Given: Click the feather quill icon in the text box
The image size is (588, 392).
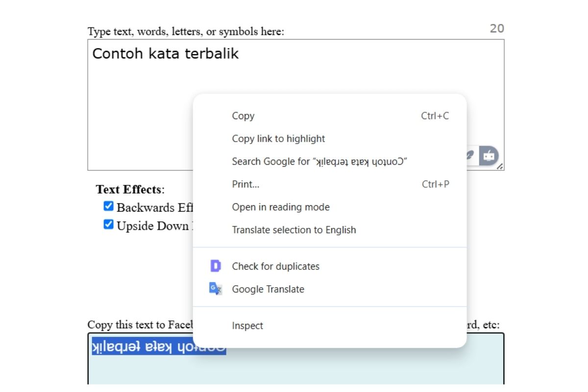Looking at the screenshot, I should tap(470, 156).
